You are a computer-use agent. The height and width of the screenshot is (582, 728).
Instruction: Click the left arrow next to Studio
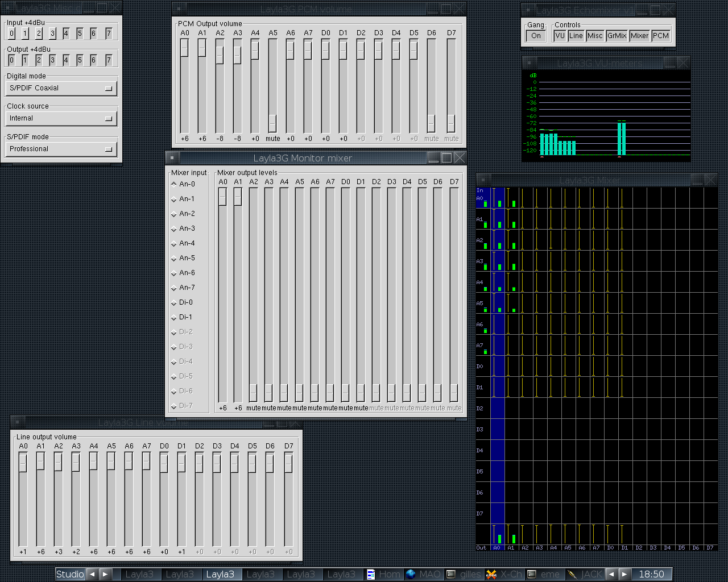click(x=92, y=574)
